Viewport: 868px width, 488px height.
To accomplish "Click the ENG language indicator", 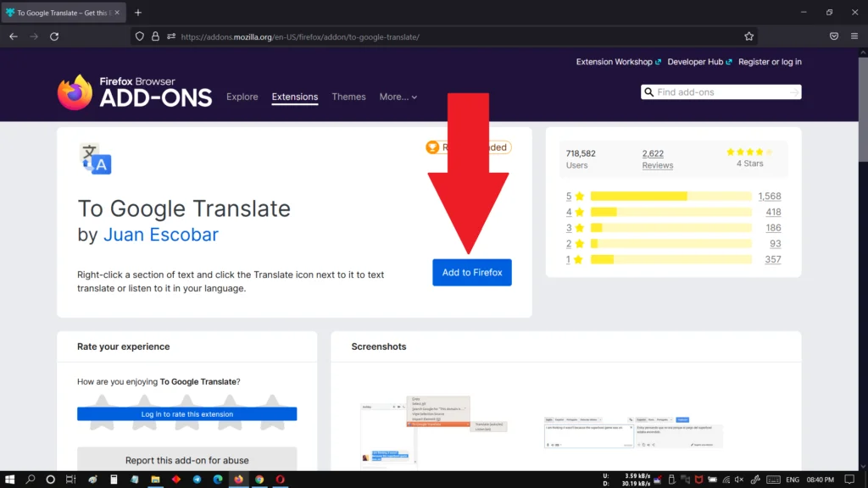I will coord(793,480).
